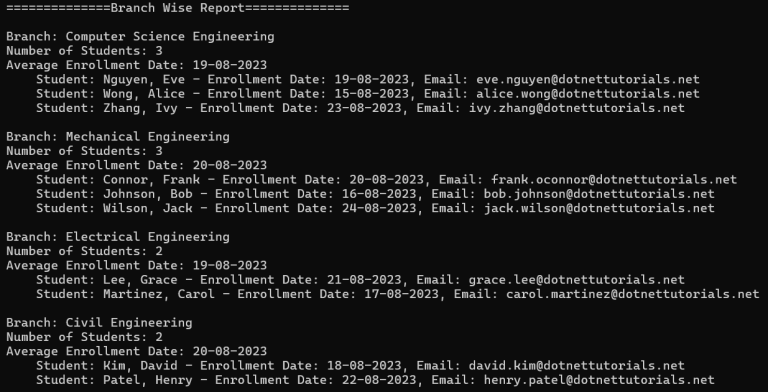Viewport: 768px width, 392px height.
Task: Click email carol.martinez@dotnettutorials.net
Action: coord(632,294)
